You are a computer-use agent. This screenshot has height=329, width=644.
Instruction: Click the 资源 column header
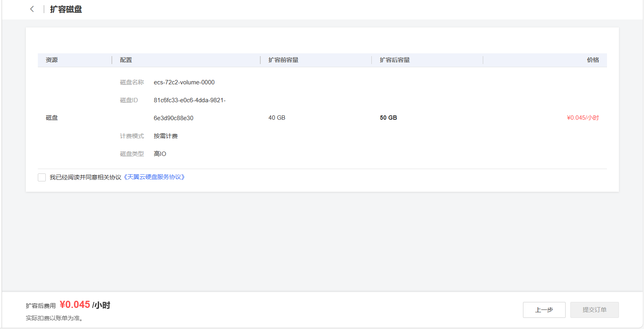click(x=52, y=60)
